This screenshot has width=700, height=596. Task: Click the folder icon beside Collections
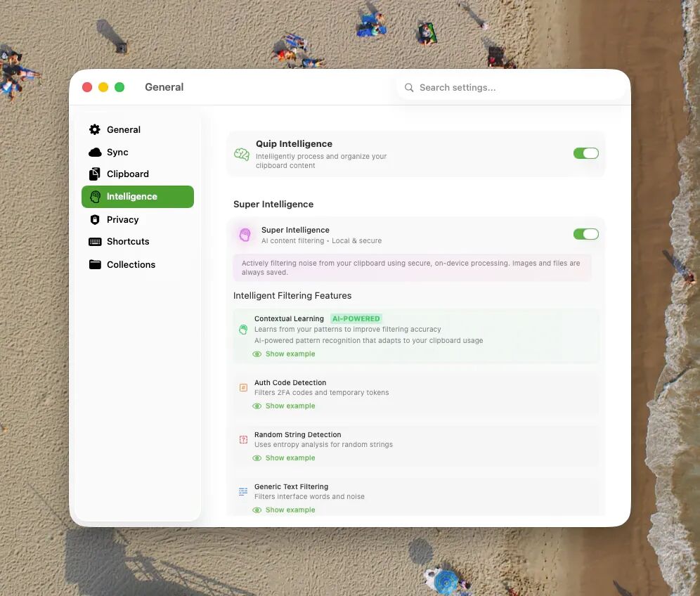pos(95,264)
